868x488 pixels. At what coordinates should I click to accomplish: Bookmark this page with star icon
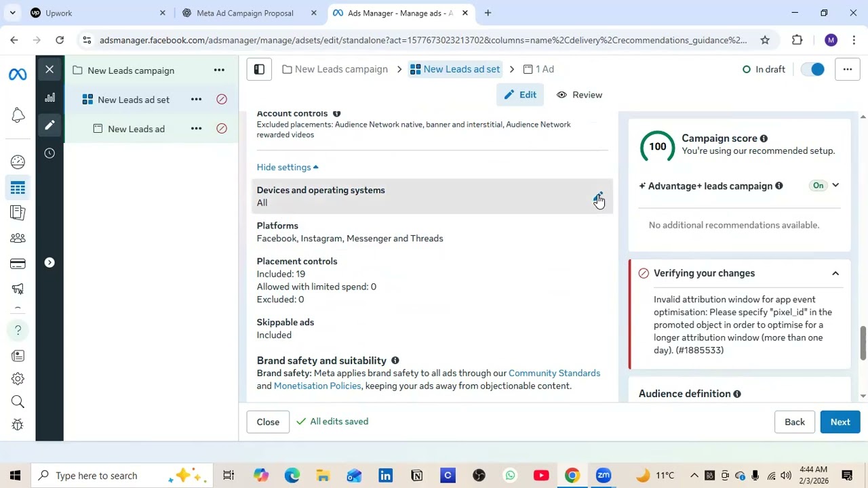pyautogui.click(x=765, y=40)
